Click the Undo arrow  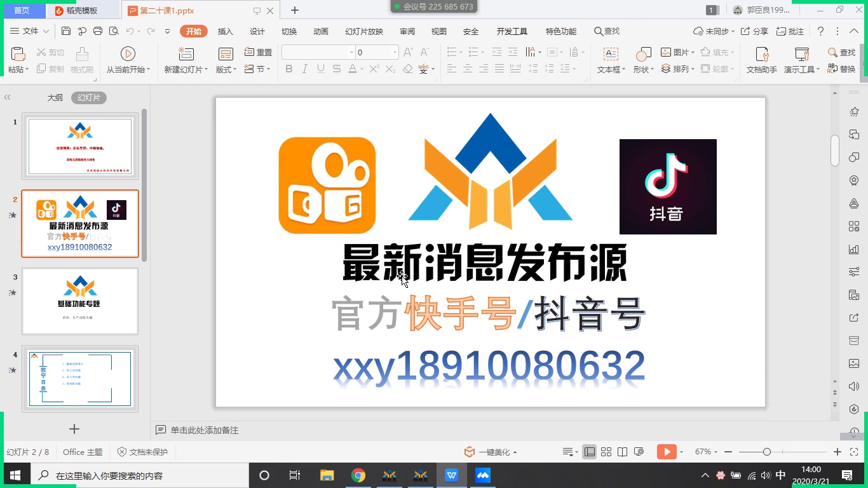point(130,31)
